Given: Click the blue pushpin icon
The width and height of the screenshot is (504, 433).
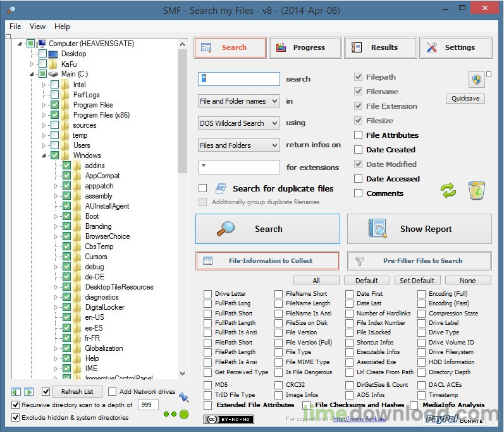Looking at the screenshot, I should (x=184, y=397).
